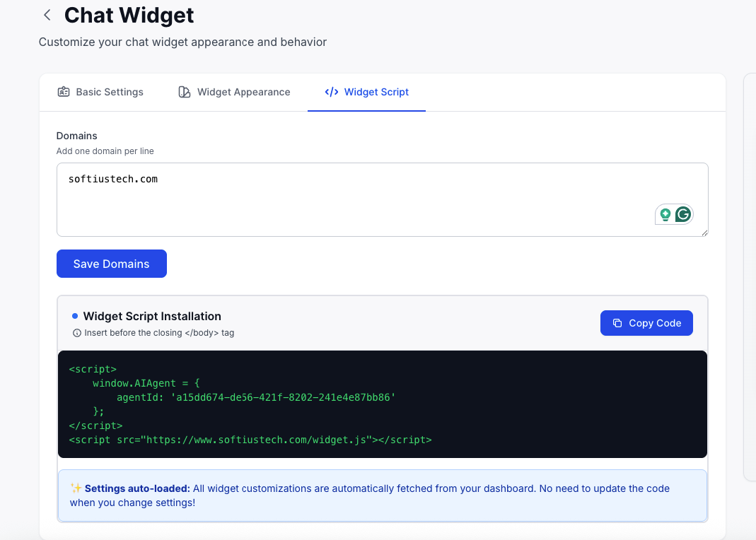This screenshot has width=756, height=540.
Task: Click the ID-card icon on Basic Settings tab
Action: pos(64,92)
